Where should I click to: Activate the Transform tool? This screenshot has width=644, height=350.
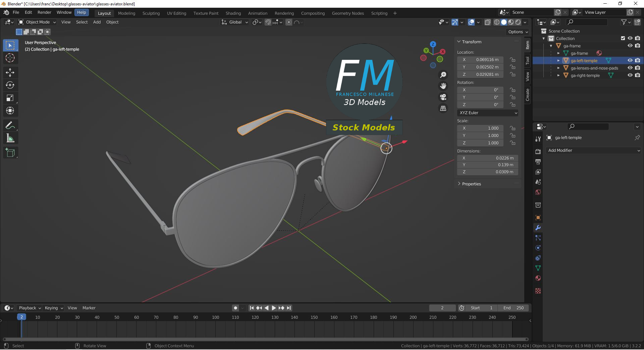click(10, 111)
